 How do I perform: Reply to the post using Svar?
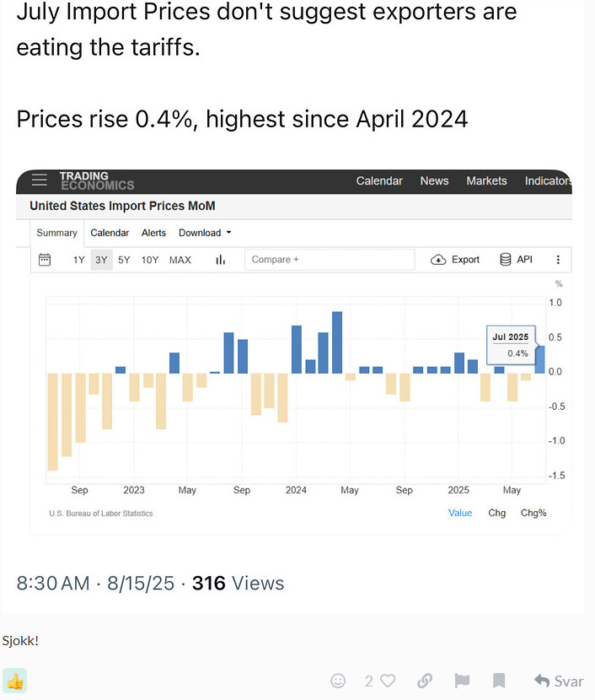point(559,681)
